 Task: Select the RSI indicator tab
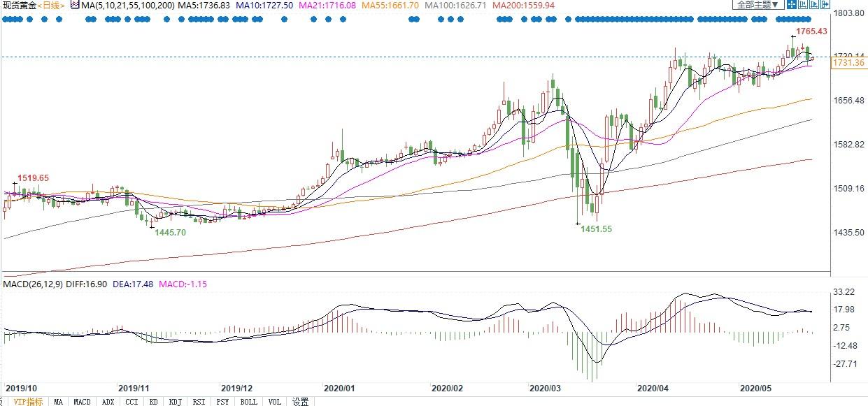pos(199,401)
